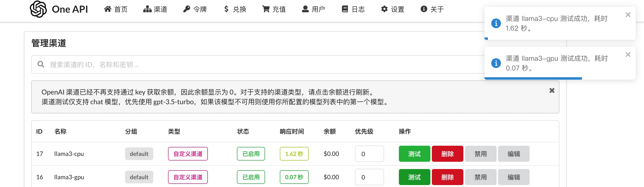Sort channels by 响应时间 column header
Viewport: 644px width, 187px height.
(x=292, y=131)
